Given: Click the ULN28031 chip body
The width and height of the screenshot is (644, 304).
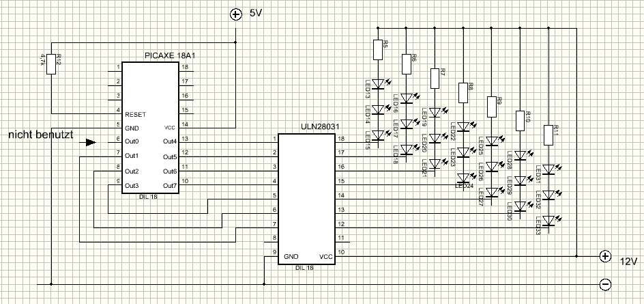Looking at the screenshot, I should click(x=306, y=199).
